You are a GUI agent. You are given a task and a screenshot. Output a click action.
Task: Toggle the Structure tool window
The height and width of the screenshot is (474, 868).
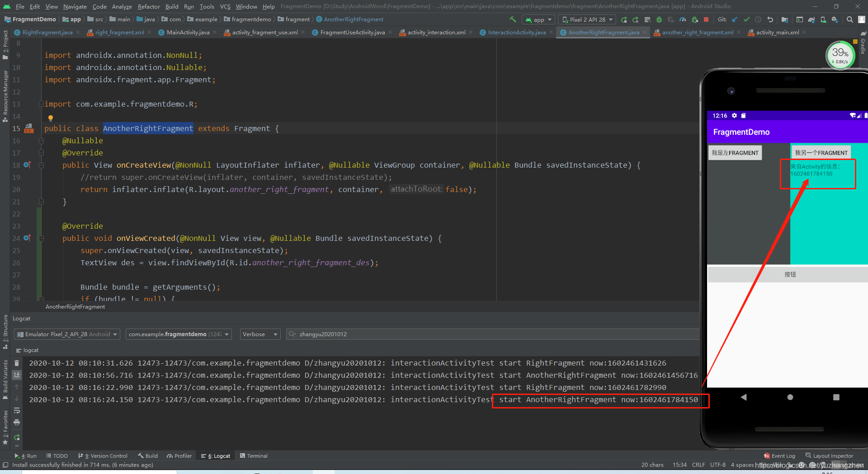coord(5,332)
